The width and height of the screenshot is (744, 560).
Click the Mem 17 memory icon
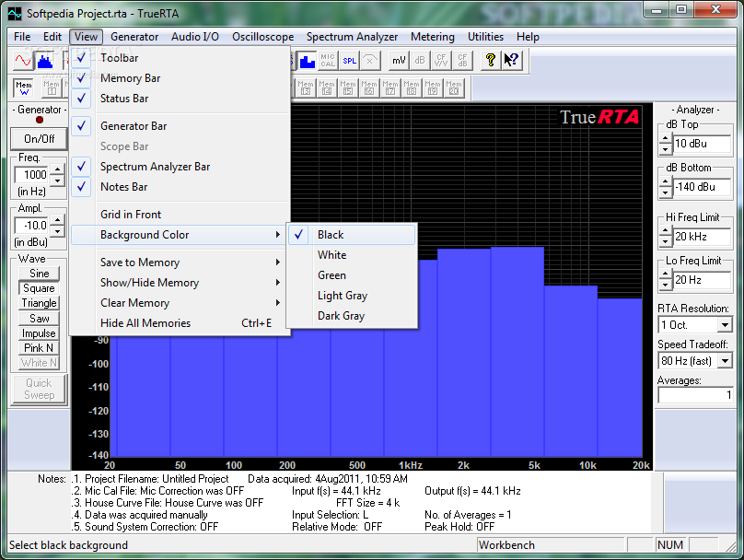(x=390, y=87)
